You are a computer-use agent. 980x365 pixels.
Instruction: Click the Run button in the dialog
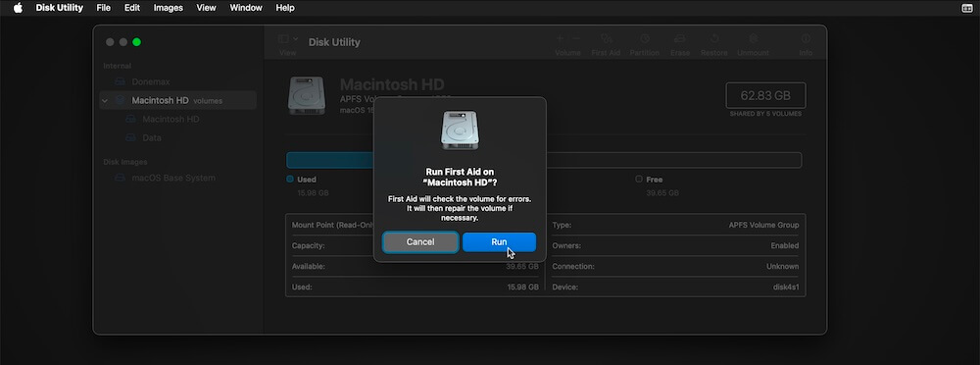499,242
